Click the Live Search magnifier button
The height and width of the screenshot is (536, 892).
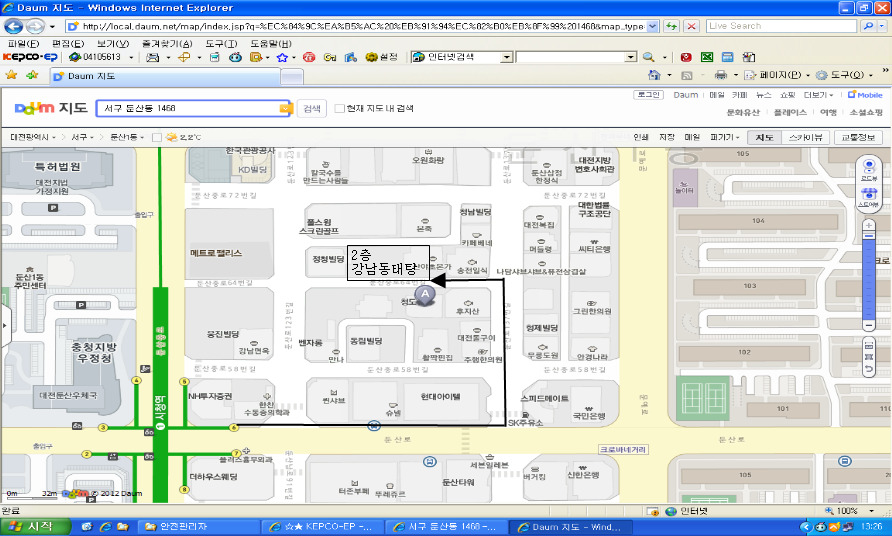867,26
